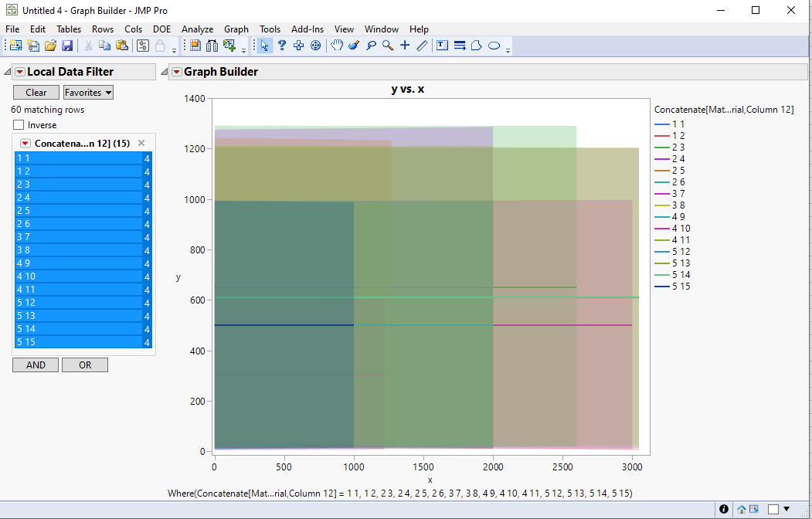The width and height of the screenshot is (812, 519).
Task: Remove the Concatenate filter with its X
Action: (x=141, y=142)
